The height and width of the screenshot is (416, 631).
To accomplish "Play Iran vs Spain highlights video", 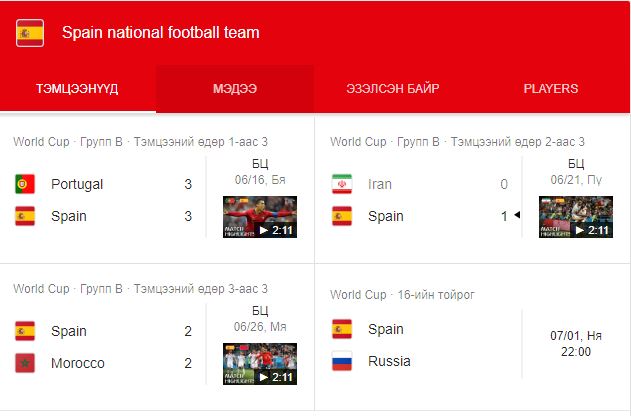I will tap(575, 217).
